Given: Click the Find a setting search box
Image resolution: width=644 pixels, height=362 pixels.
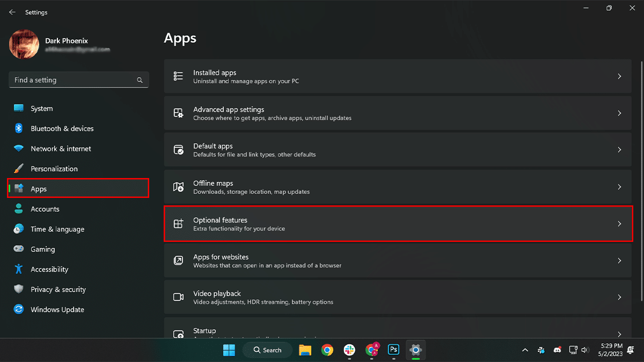Looking at the screenshot, I should tap(72, 80).
